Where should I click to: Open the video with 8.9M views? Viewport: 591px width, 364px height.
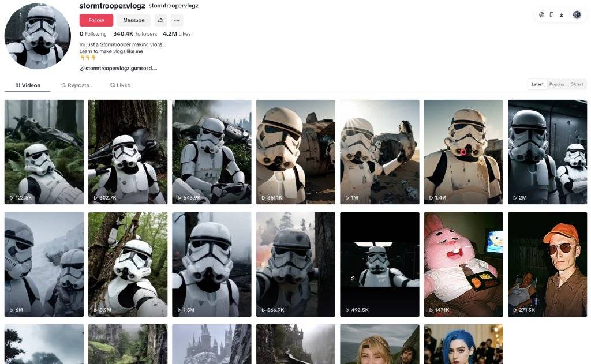[x=128, y=264]
